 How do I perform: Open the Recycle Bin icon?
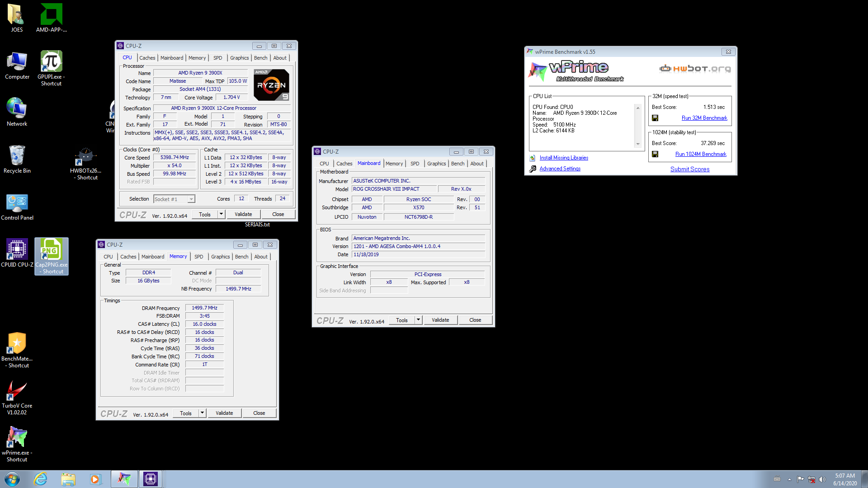[17, 159]
